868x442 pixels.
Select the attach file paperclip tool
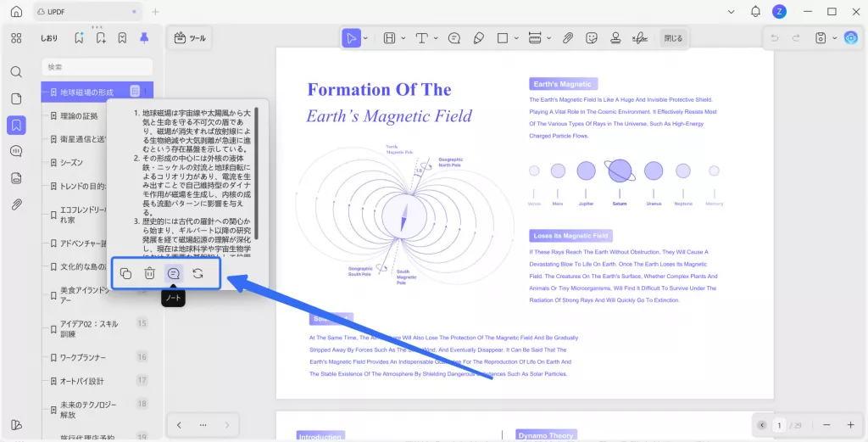567,38
